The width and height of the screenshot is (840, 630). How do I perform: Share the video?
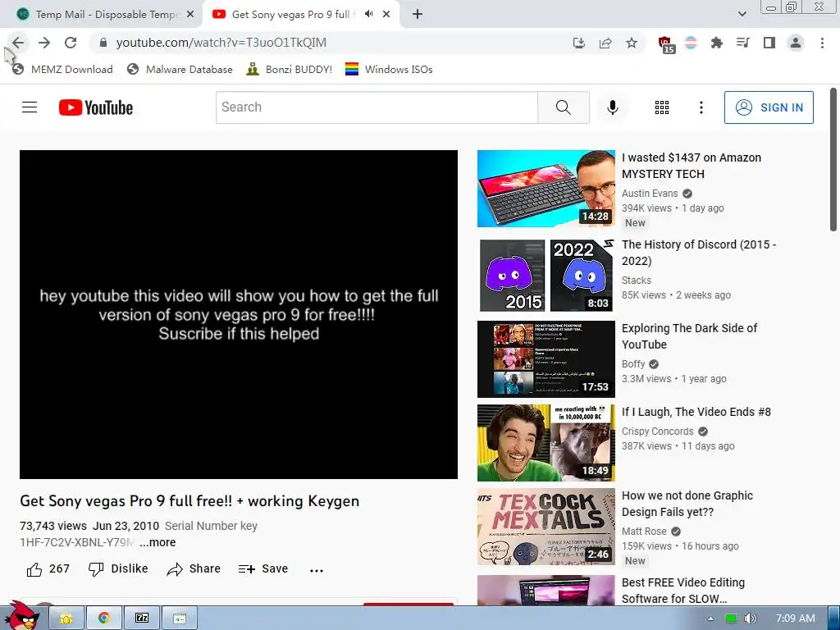tap(194, 569)
